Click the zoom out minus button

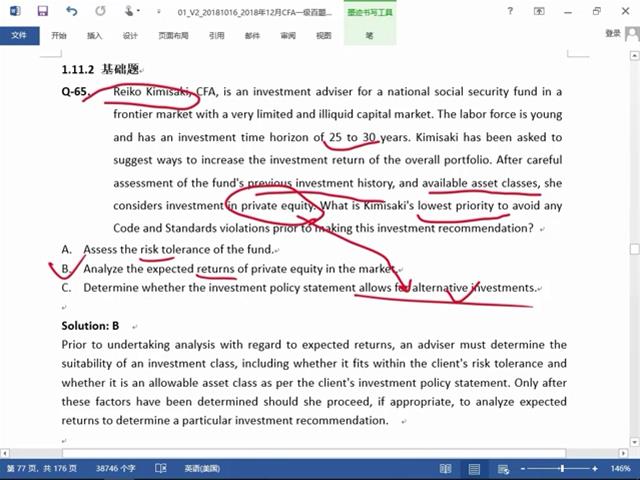(522, 469)
